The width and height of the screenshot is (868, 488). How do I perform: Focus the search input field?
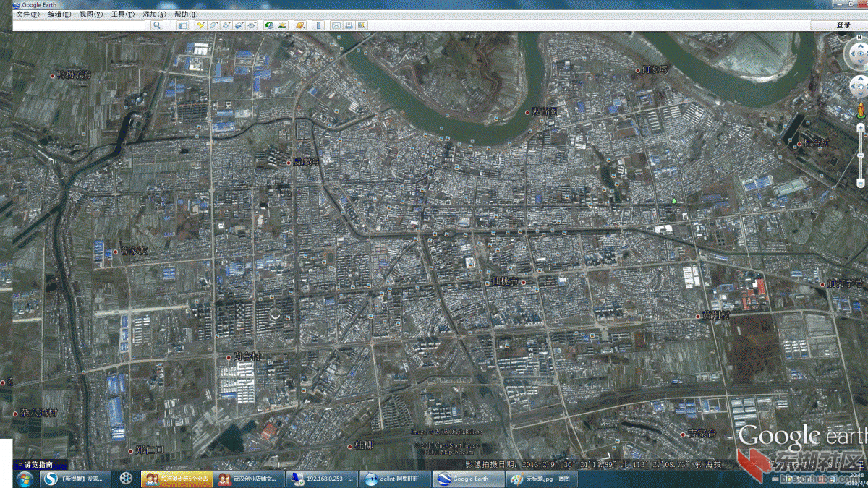pos(80,25)
